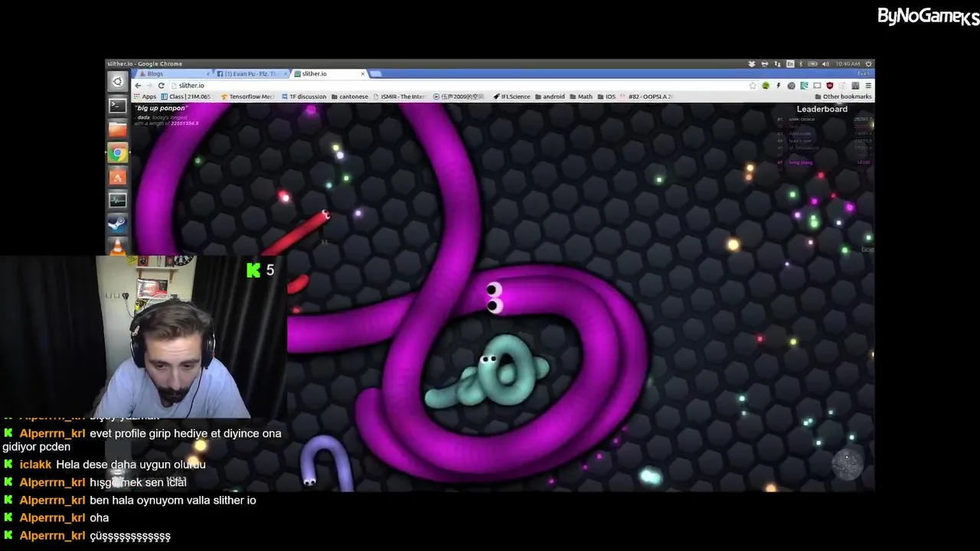
Task: Open the ISMIR bookmark
Action: tap(399, 96)
